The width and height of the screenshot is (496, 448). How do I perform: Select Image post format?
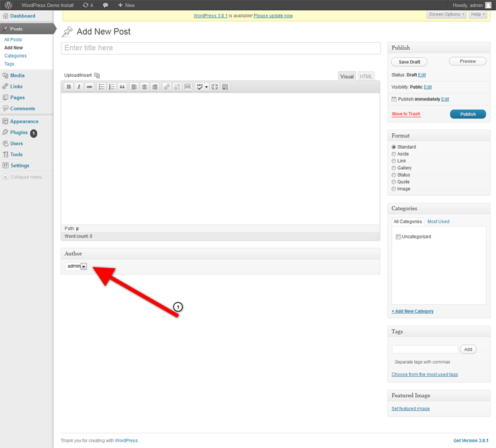coord(394,189)
